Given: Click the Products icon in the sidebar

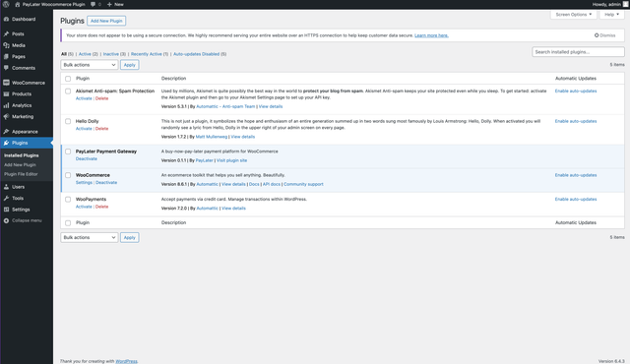Looking at the screenshot, I should click(x=6, y=93).
